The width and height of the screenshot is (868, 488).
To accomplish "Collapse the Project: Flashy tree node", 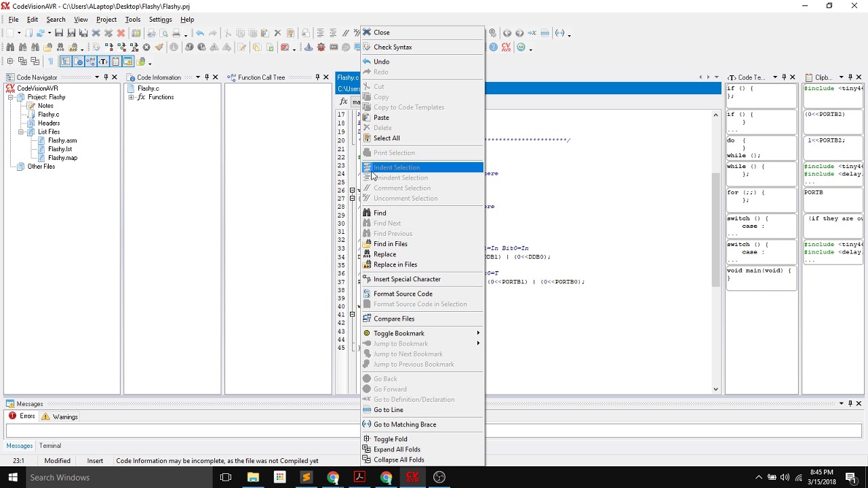I will (12, 98).
